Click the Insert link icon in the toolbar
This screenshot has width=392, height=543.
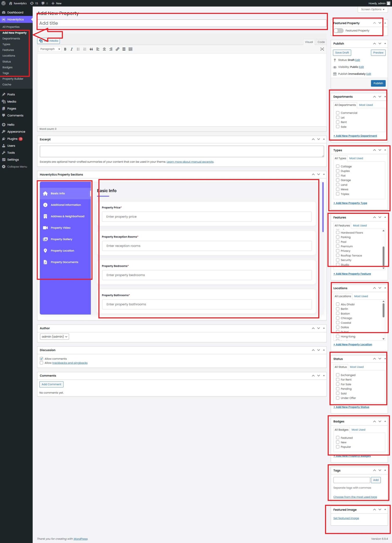(x=117, y=49)
